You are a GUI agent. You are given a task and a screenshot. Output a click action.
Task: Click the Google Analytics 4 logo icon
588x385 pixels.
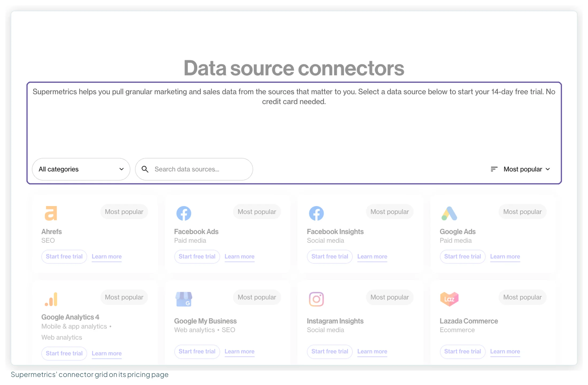[x=51, y=299]
